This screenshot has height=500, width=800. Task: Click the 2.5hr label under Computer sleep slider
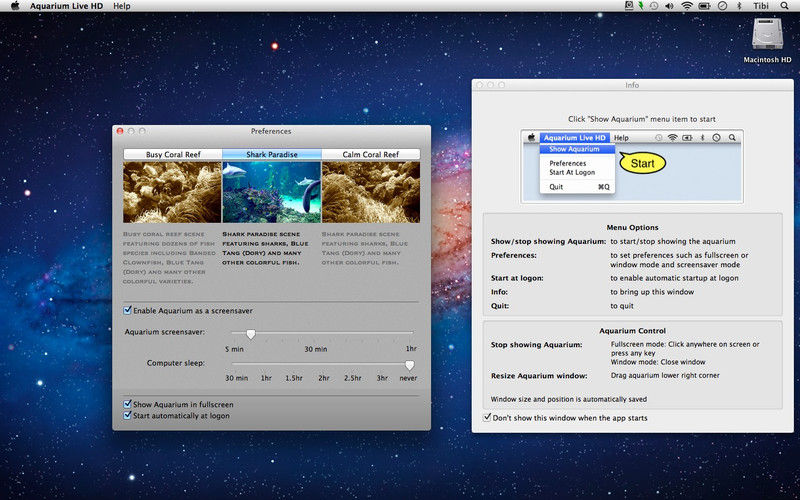(x=353, y=378)
